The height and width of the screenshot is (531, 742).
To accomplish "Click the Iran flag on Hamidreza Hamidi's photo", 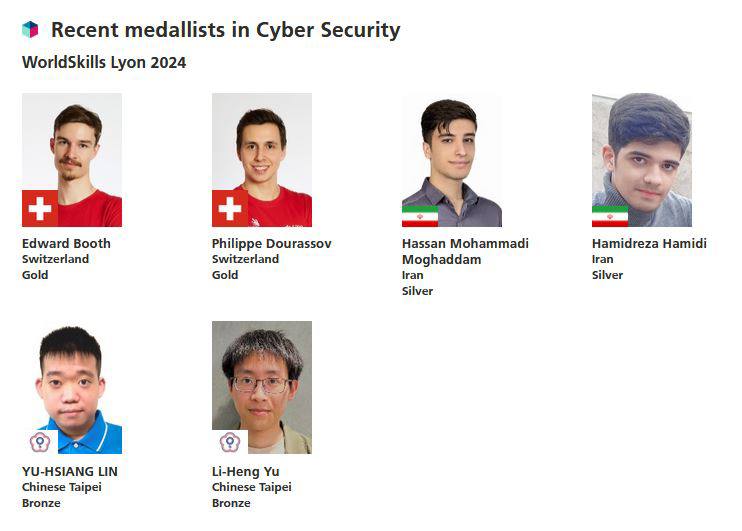I will (x=610, y=216).
